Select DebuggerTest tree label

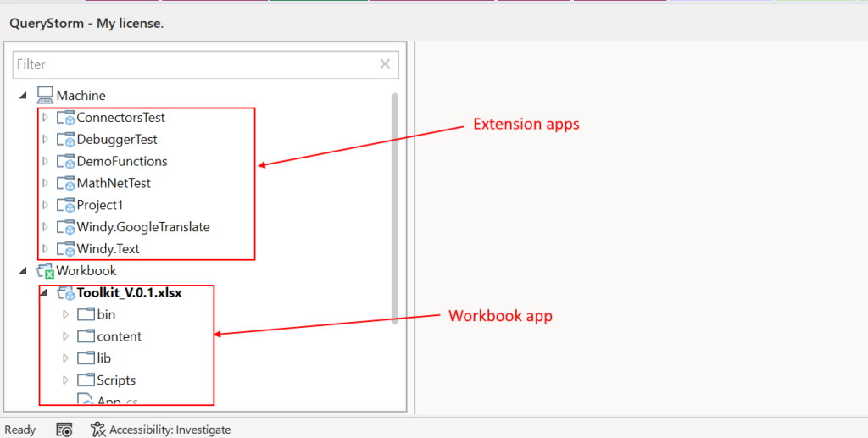(117, 139)
